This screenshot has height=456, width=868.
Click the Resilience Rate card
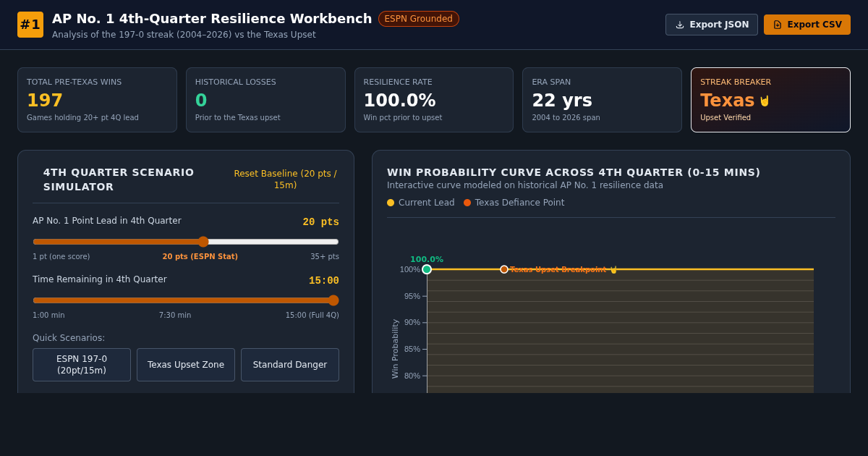coord(434,100)
